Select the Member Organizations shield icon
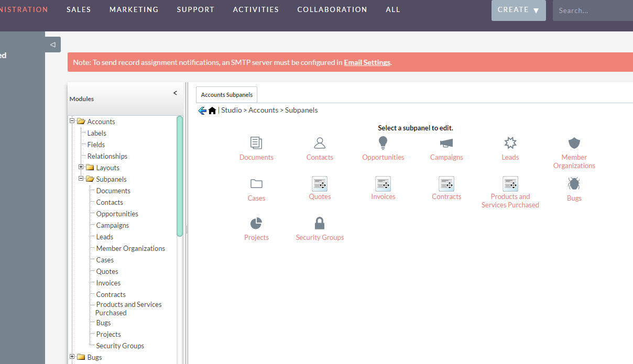Image resolution: width=633 pixels, height=364 pixels. 574,143
